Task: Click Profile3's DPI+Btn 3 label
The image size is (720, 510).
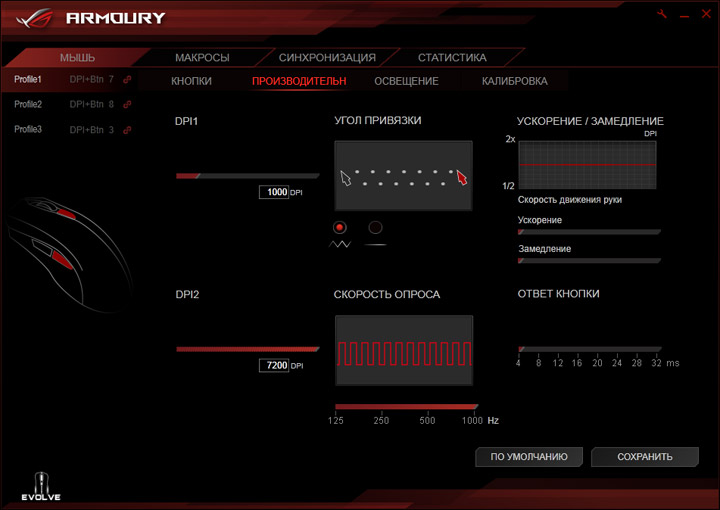Action: pos(91,130)
